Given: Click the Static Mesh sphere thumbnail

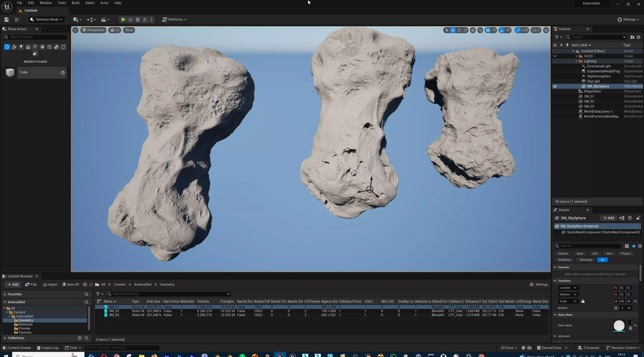Looking at the screenshot, I should coord(619,326).
